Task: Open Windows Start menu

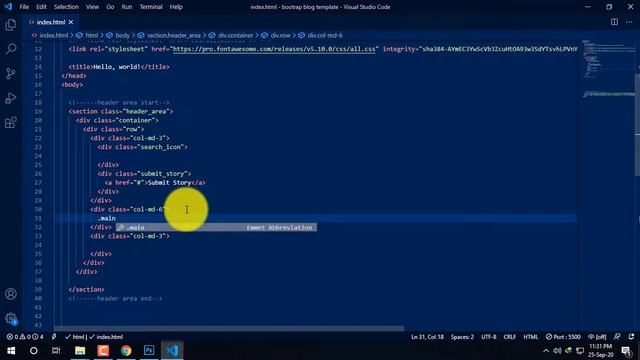Action: (x=11, y=351)
